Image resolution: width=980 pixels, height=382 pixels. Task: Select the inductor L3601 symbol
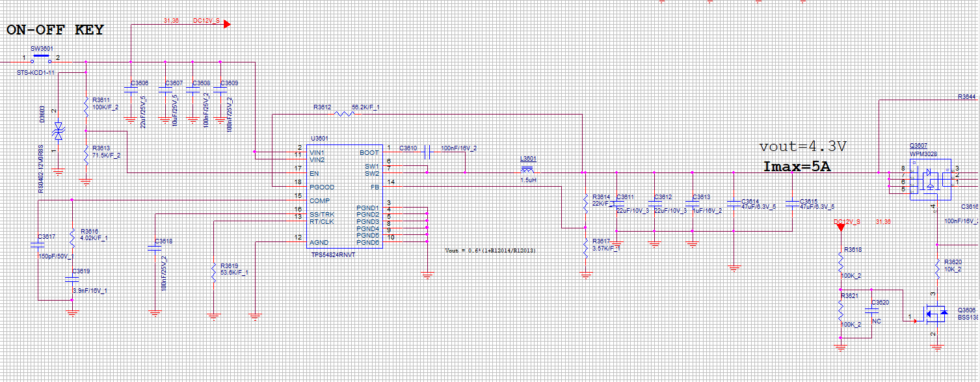click(x=527, y=170)
